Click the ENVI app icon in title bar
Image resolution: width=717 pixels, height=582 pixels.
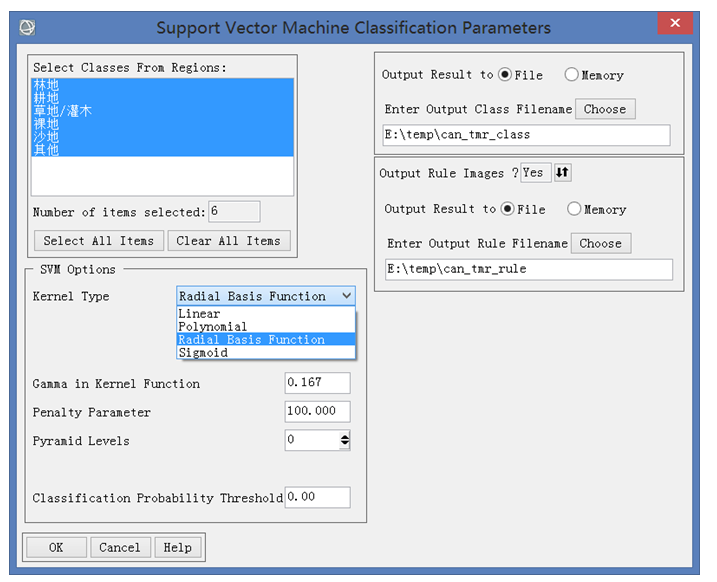27,27
